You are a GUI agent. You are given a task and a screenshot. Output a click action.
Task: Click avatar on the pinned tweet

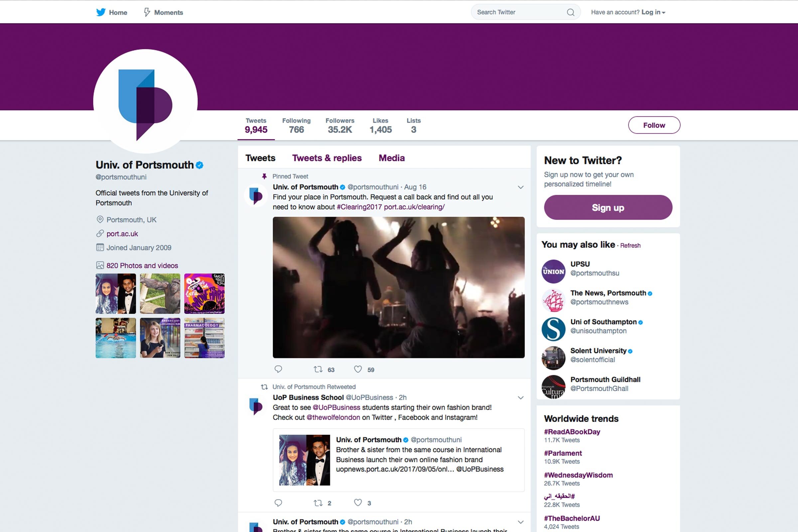pyautogui.click(x=256, y=196)
